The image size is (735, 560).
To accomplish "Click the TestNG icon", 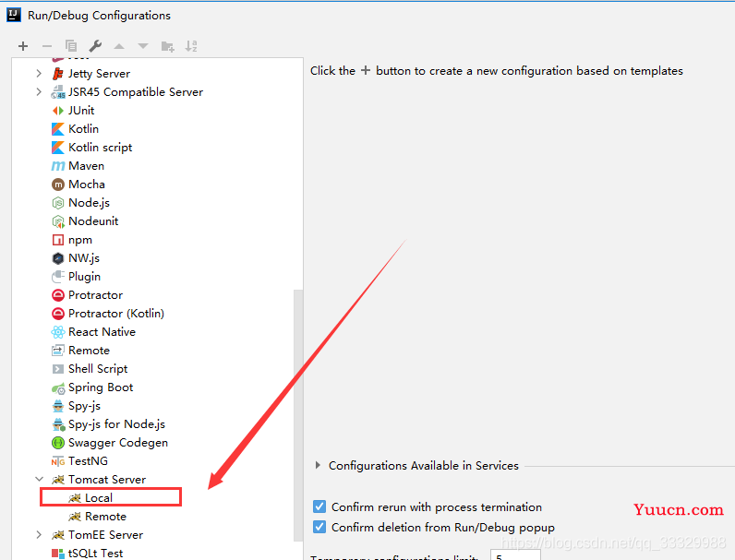I will pyautogui.click(x=57, y=461).
